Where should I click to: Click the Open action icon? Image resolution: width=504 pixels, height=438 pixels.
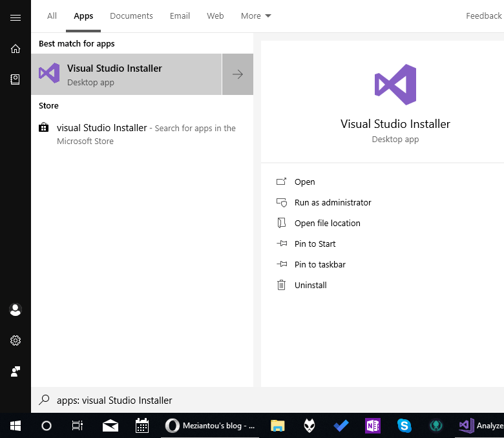281,182
